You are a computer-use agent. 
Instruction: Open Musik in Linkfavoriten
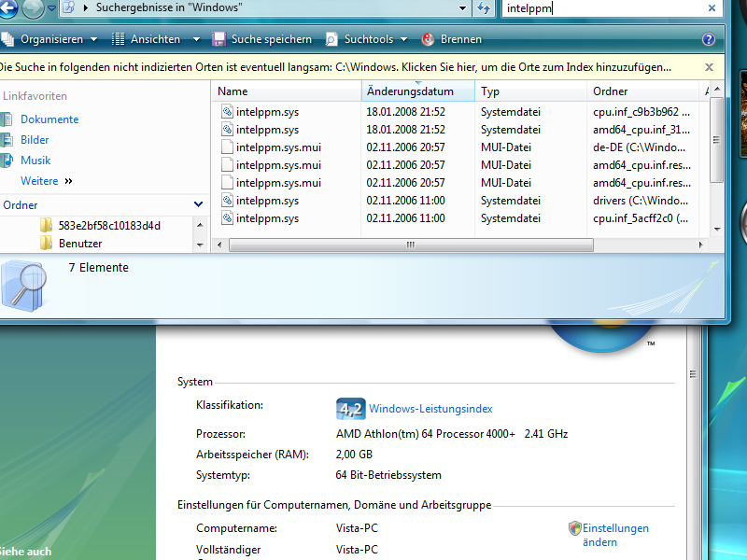pyautogui.click(x=35, y=160)
